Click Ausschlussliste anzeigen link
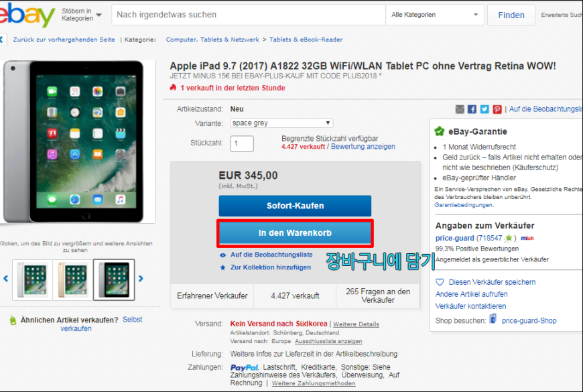 [328, 341]
